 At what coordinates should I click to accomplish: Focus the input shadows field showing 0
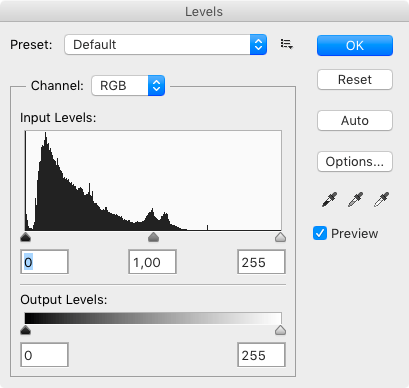pos(45,262)
